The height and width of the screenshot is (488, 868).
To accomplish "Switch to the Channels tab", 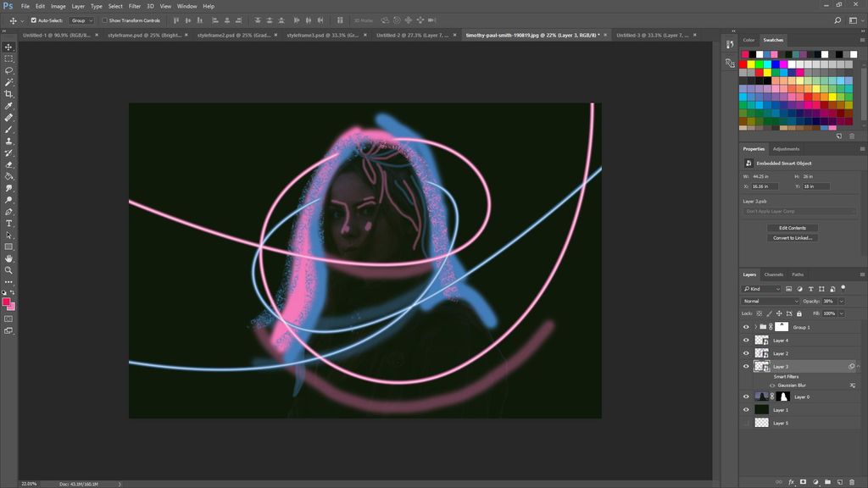I will [773, 274].
